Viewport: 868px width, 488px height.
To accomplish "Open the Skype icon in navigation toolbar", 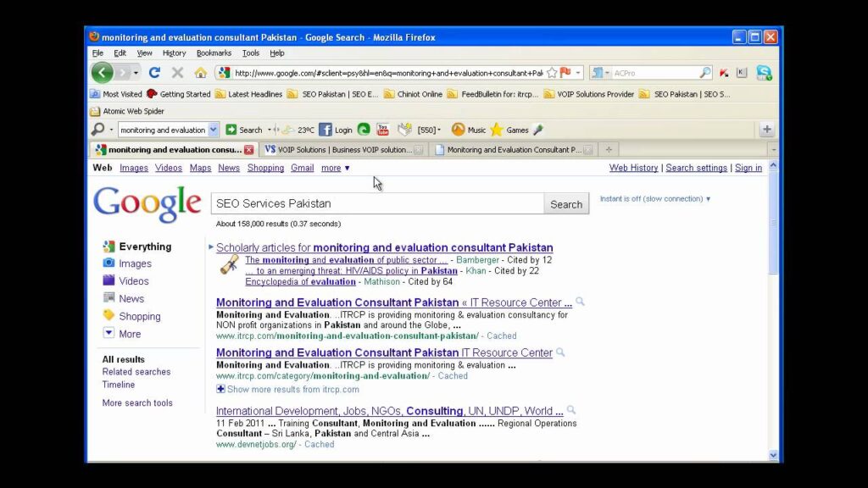I will (764, 73).
